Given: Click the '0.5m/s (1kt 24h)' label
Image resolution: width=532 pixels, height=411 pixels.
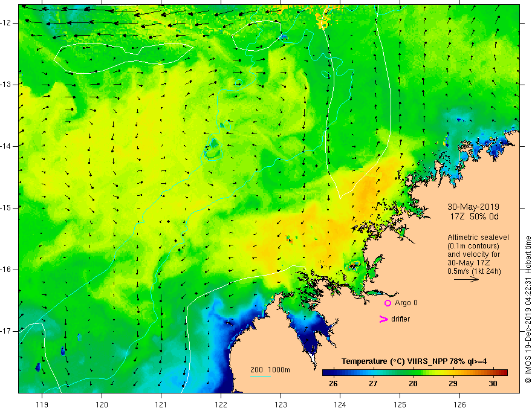Looking at the screenshot, I should [474, 271].
